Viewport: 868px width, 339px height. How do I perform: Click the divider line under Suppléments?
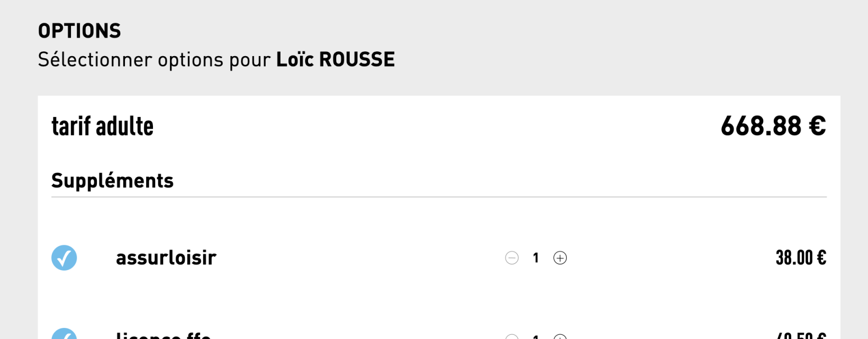[x=439, y=197]
